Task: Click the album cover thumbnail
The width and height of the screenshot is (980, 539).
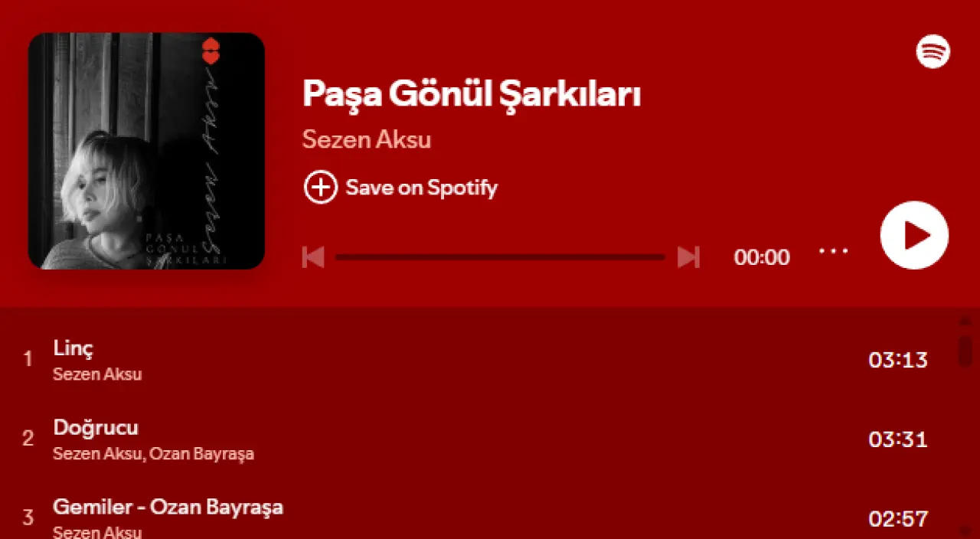Action: [x=146, y=151]
